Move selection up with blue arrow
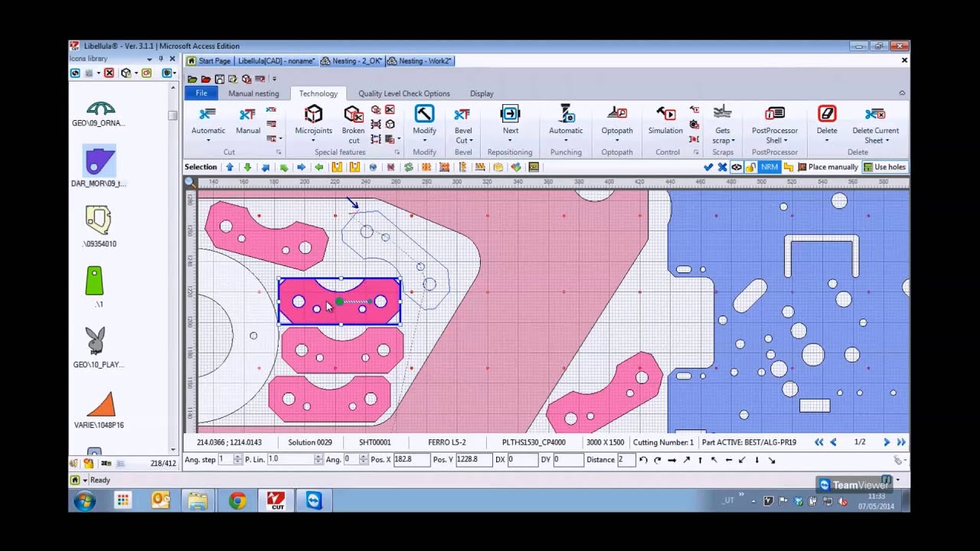The width and height of the screenshot is (980, 551). (229, 167)
